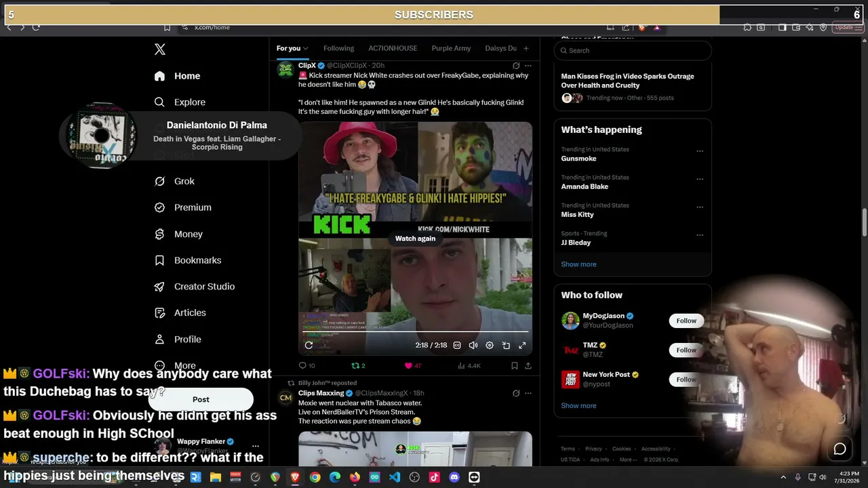
Task: Add a new timeline tab with plus
Action: click(526, 49)
